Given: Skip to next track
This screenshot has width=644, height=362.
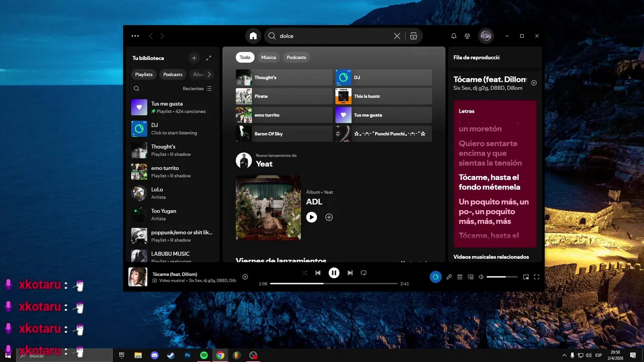Looking at the screenshot, I should [350, 273].
